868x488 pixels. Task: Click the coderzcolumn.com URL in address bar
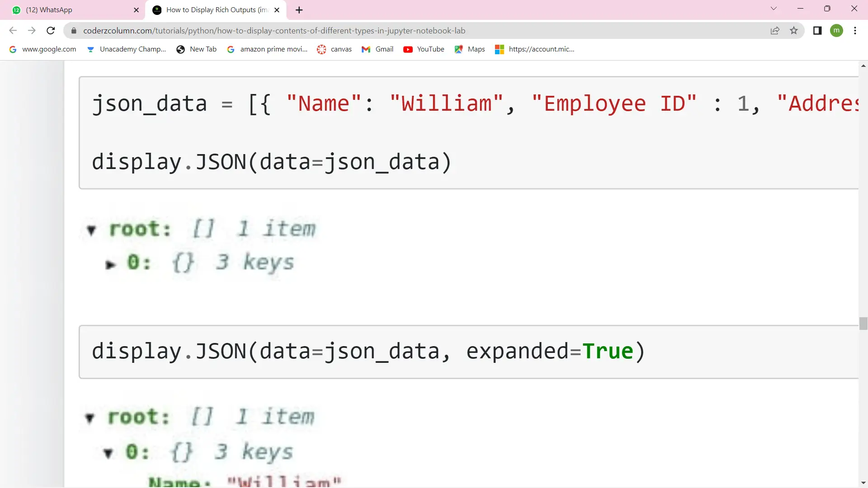(x=275, y=30)
